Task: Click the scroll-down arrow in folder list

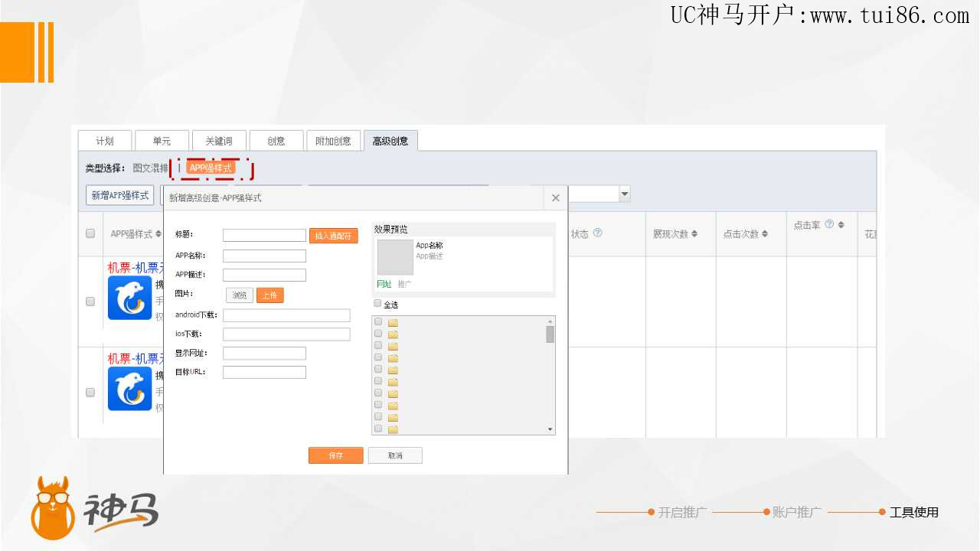Action: (550, 430)
